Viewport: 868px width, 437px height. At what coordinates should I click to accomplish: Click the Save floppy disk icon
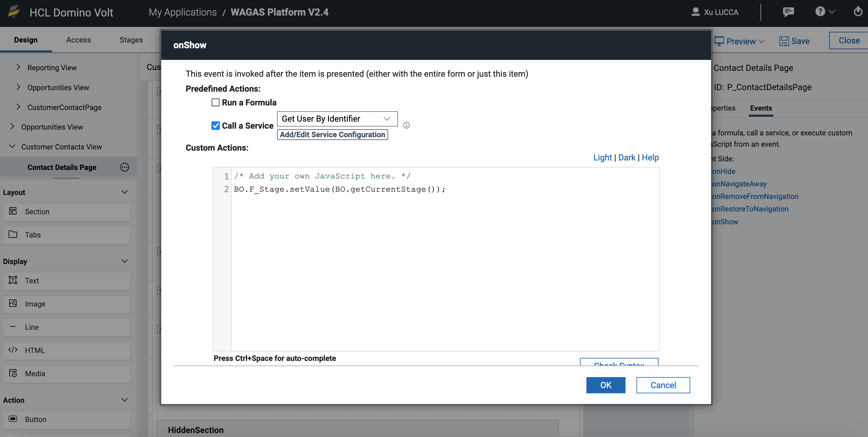pos(784,41)
